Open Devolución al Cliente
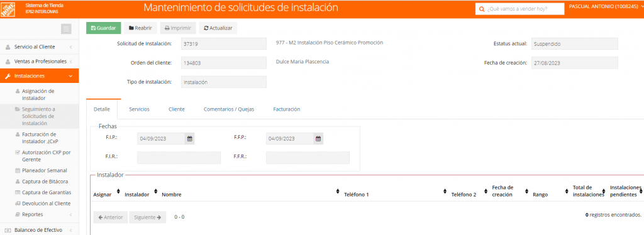The height and width of the screenshot is (235, 644). point(43,204)
